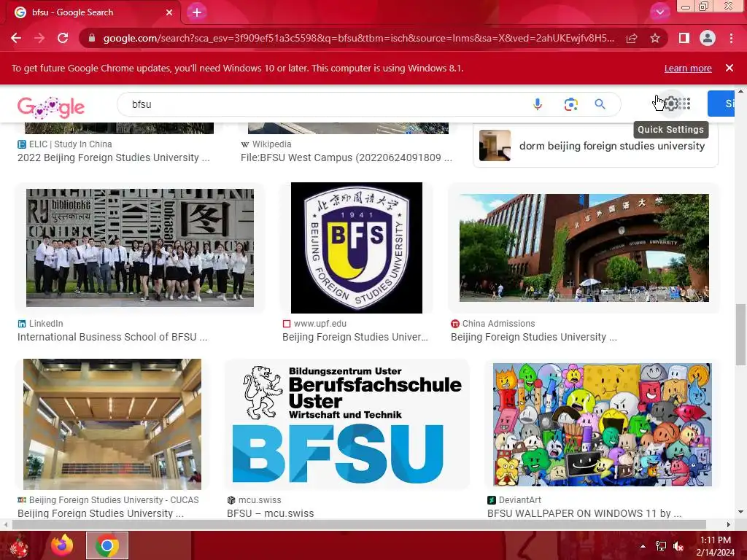Click the forward navigation arrow
Viewport: 747px width, 560px height.
point(39,38)
